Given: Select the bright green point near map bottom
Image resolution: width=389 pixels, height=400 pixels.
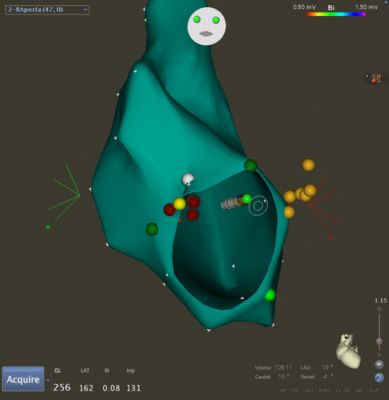Looking at the screenshot, I should point(270,295).
